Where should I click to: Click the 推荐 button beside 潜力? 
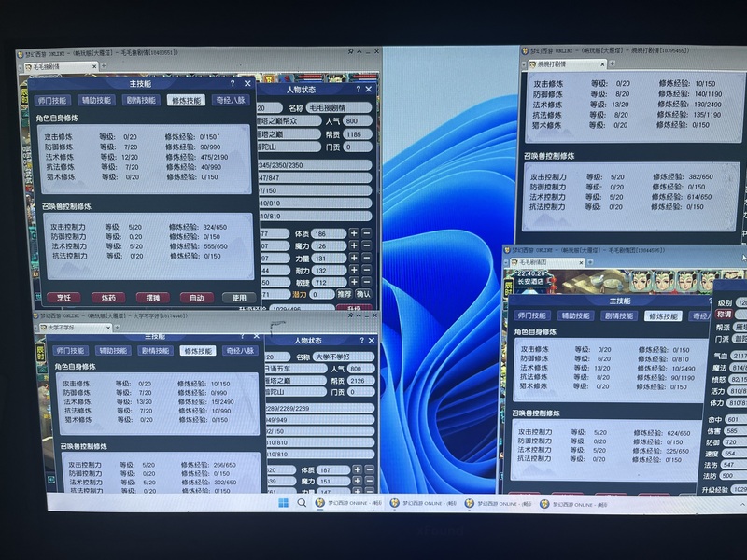pos(345,294)
